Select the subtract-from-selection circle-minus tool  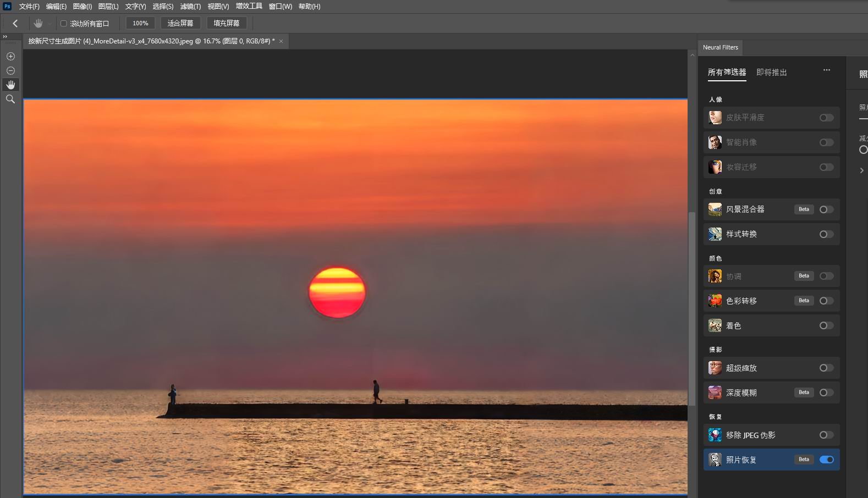tap(10, 71)
